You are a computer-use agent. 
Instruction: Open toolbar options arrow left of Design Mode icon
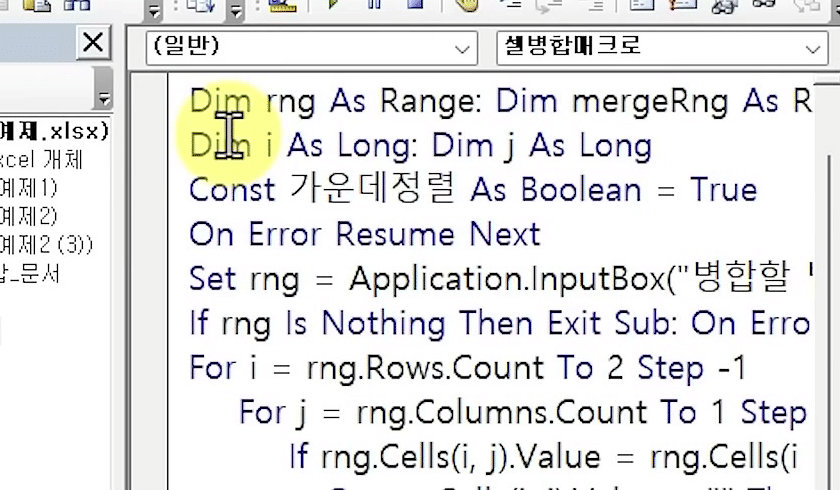235,9
